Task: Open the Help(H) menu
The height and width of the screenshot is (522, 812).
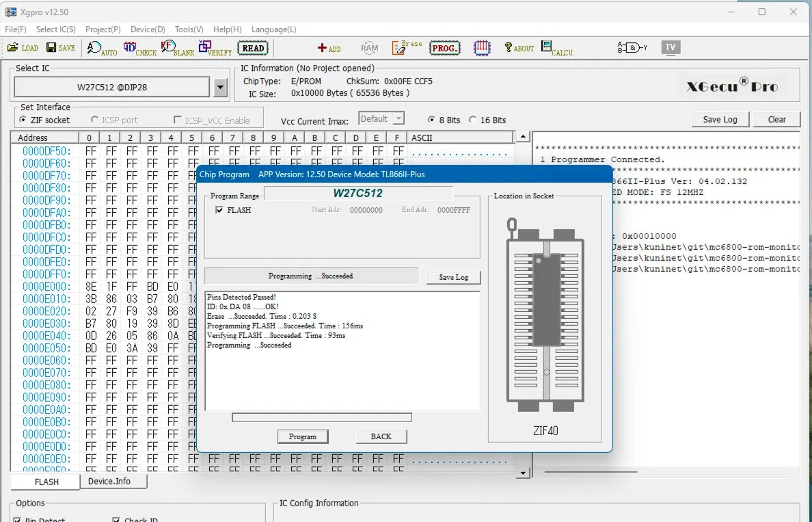Action: pyautogui.click(x=228, y=29)
